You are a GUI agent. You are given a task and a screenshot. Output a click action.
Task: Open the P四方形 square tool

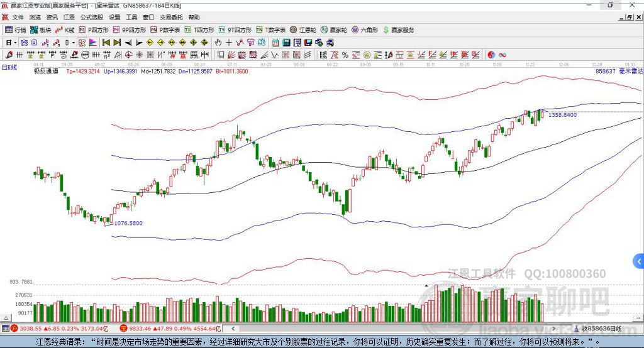tap(94, 30)
